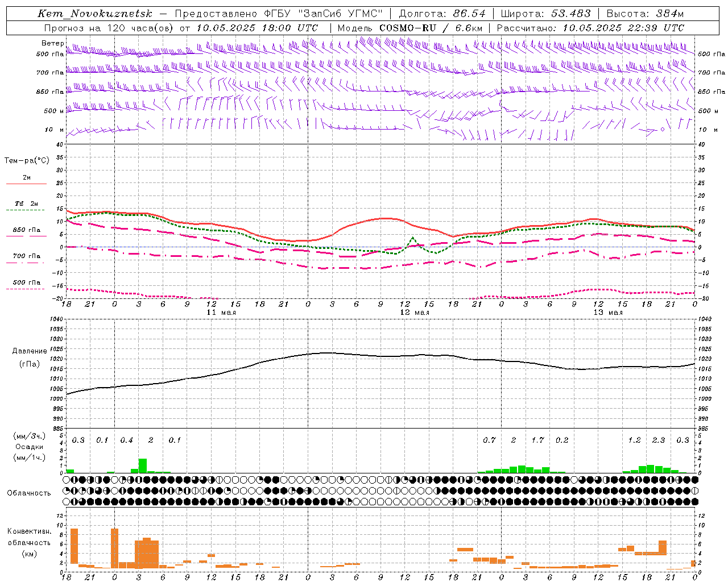Viewport: 728px width, 582px height.
Task: Click the 0.4 precipitation value
Action: pos(126,440)
